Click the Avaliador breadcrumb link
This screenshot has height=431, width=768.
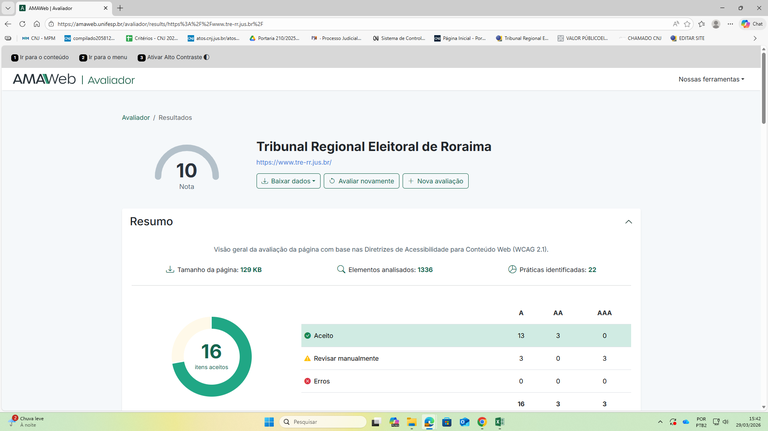coord(135,117)
